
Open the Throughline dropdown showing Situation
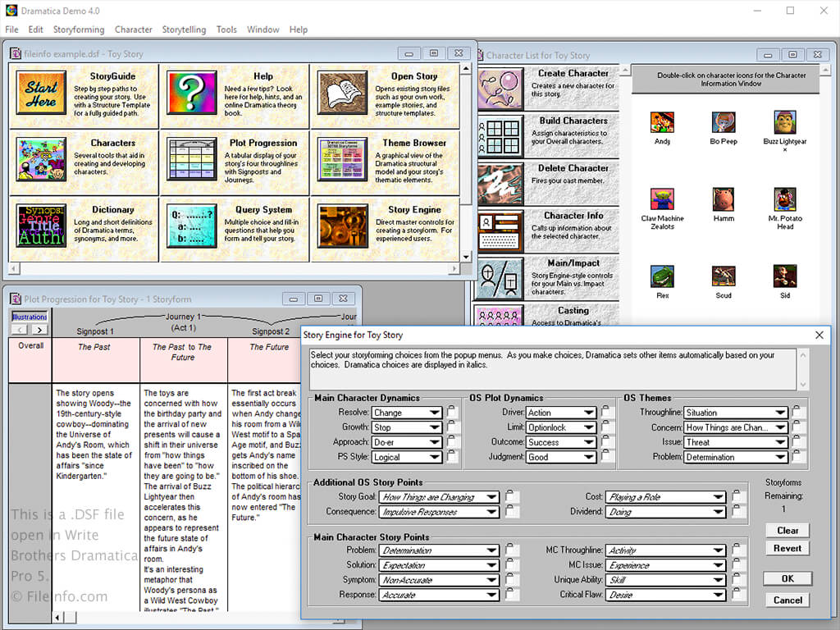click(x=736, y=413)
